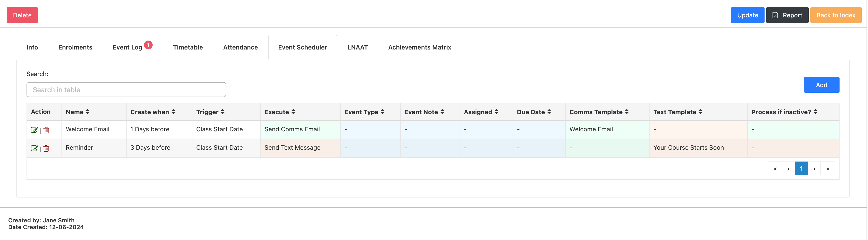The width and height of the screenshot is (868, 240).
Task: Sort table by Execute column
Action: click(293, 112)
